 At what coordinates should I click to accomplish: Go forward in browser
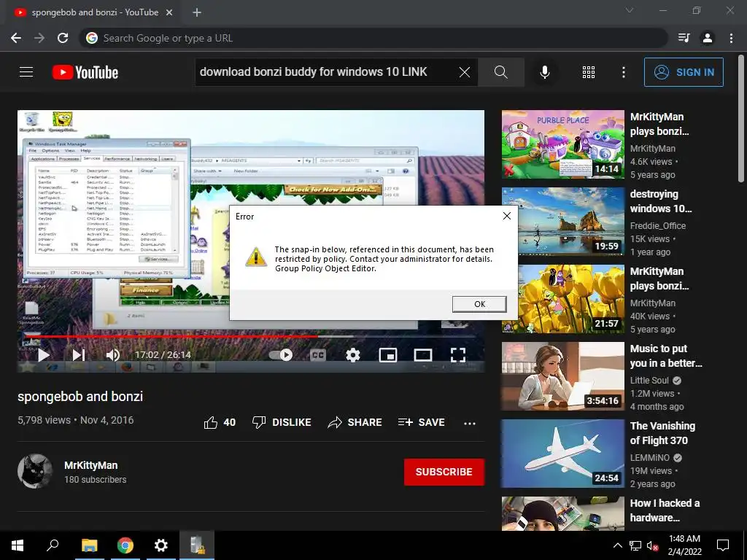39,38
